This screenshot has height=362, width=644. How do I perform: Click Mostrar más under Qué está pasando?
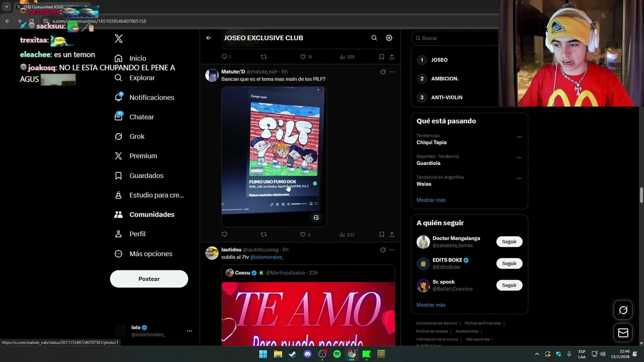tap(431, 200)
